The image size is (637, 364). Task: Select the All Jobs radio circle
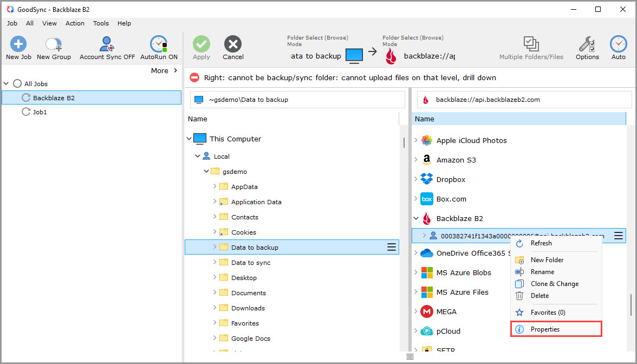(17, 83)
